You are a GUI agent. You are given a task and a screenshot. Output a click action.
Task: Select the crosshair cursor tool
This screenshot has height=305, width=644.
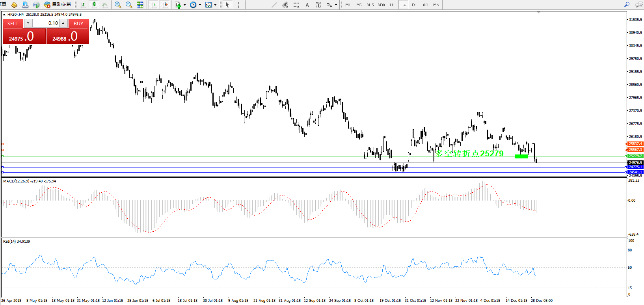[238, 5]
